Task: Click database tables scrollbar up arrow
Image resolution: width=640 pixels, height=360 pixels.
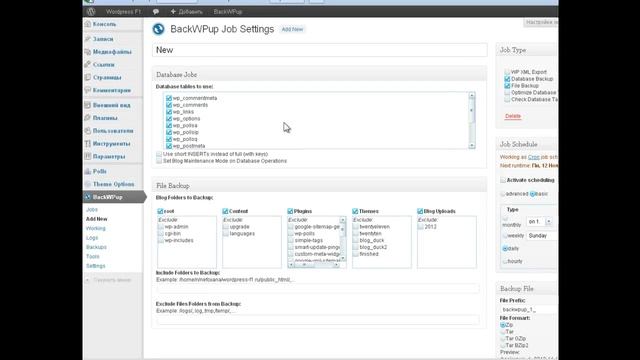Action: (472, 95)
